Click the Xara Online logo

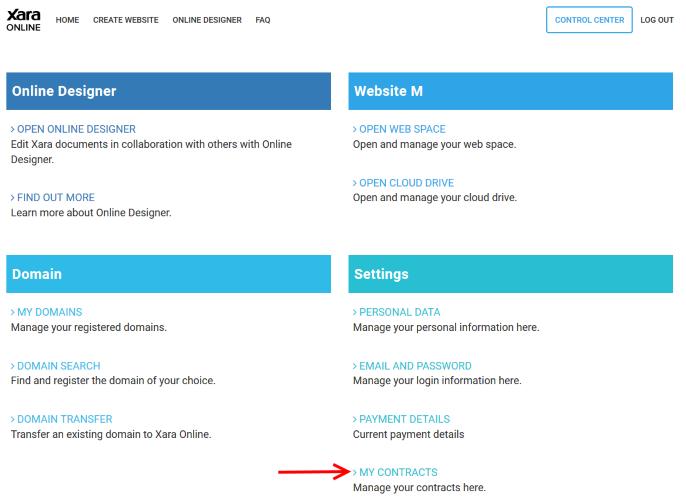[24, 20]
